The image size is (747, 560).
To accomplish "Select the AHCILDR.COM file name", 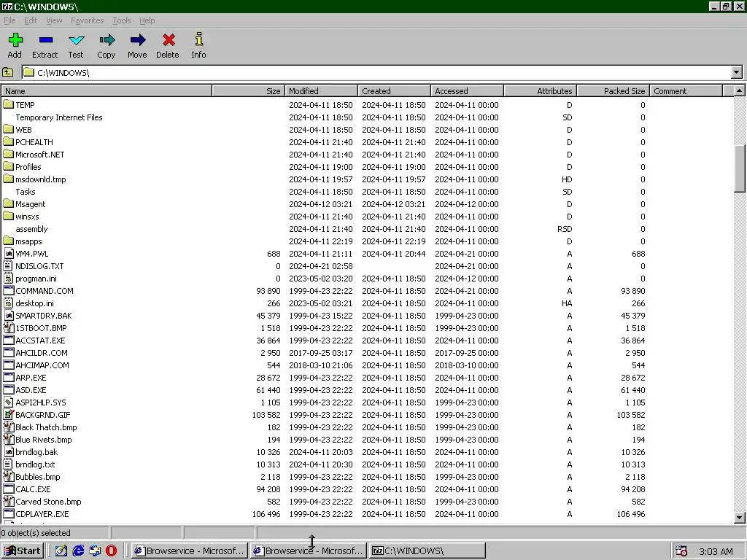I will coord(42,353).
